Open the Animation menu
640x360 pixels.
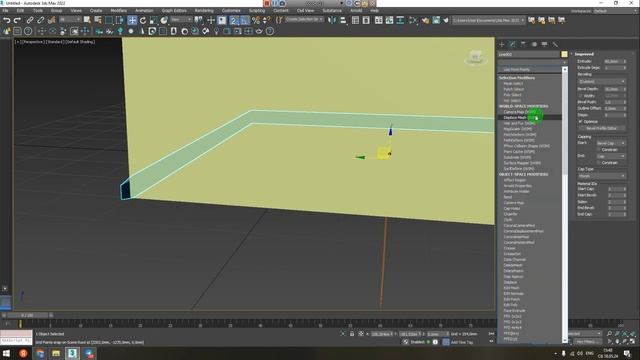[144, 11]
